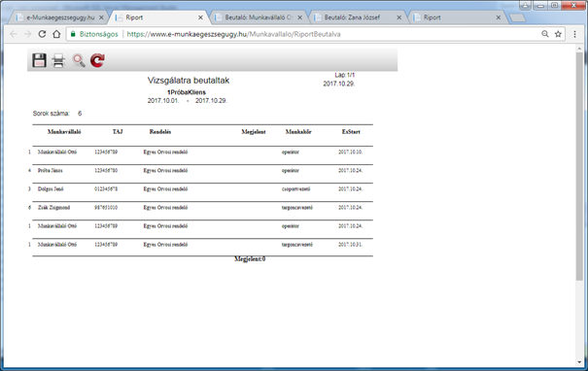This screenshot has height=371, width=588.
Task: Open the zoom indicator in address bar
Action: [545, 34]
